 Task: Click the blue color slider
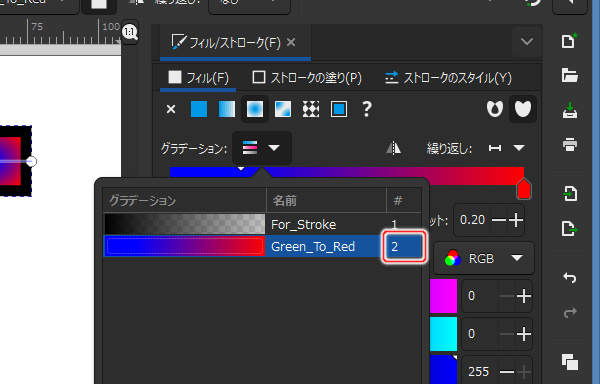coord(443,369)
